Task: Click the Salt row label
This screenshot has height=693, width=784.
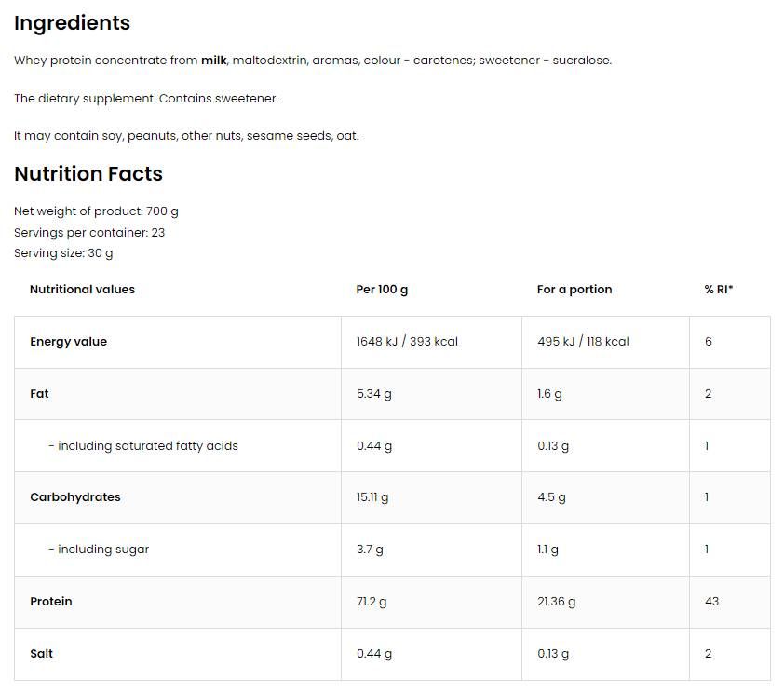Action: (42, 654)
